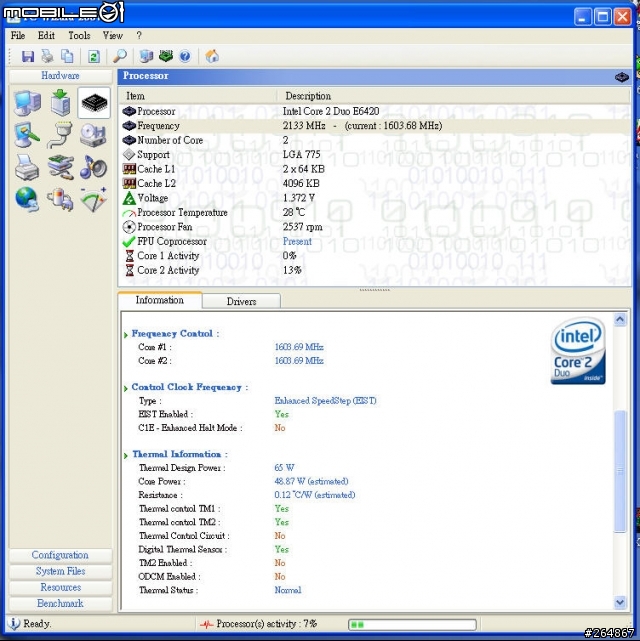Click the information panel scroll up arrow
Image resolution: width=640 pixels, height=641 pixels.
point(620,319)
